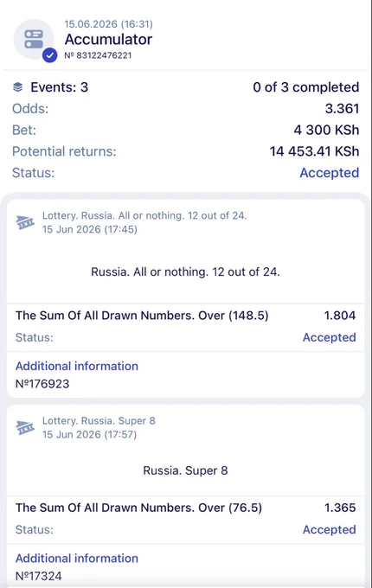Open the Accumulator title heading
Screen dimensions: 372x588
pos(108,40)
